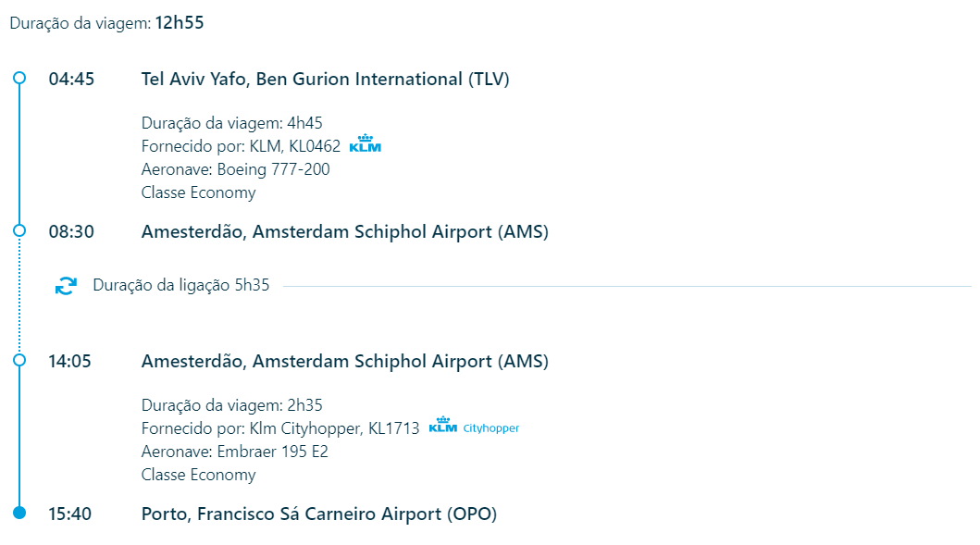
Task: Select the 04:45 departure timeline circle
Action: point(19,78)
